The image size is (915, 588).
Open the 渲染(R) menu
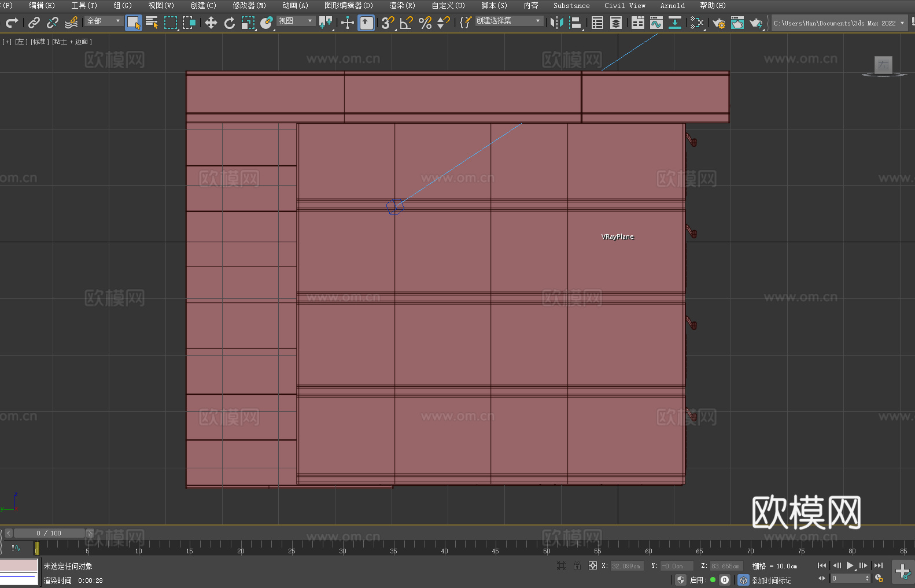(x=402, y=5)
